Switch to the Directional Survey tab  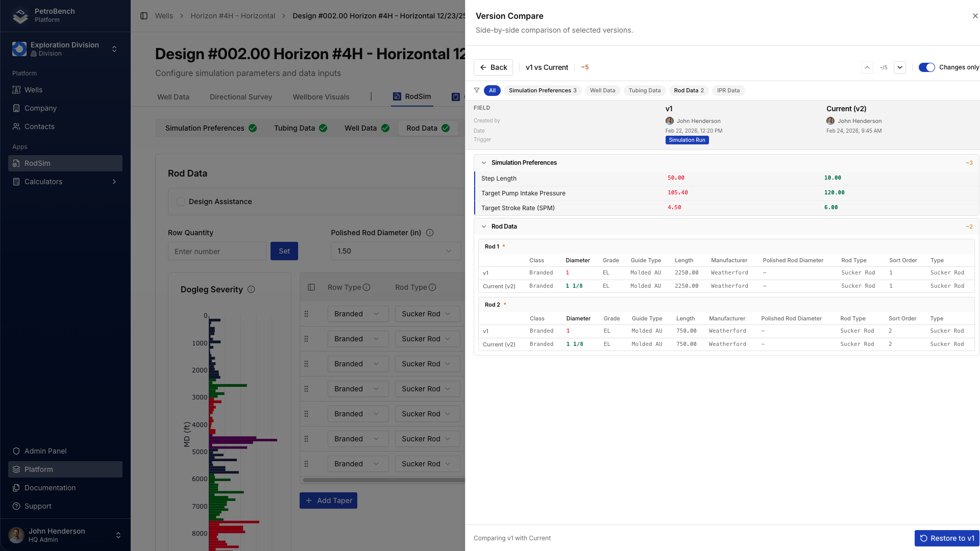tap(240, 97)
